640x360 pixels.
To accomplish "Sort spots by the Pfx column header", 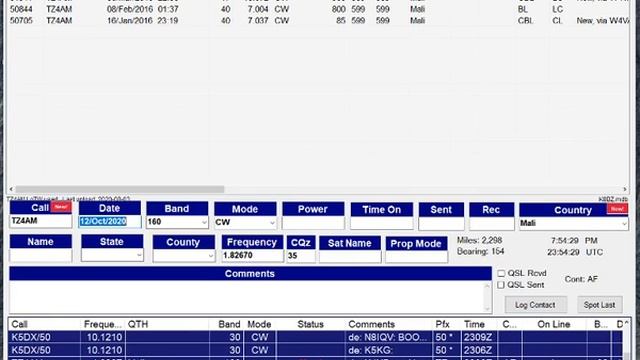I will (447, 324).
